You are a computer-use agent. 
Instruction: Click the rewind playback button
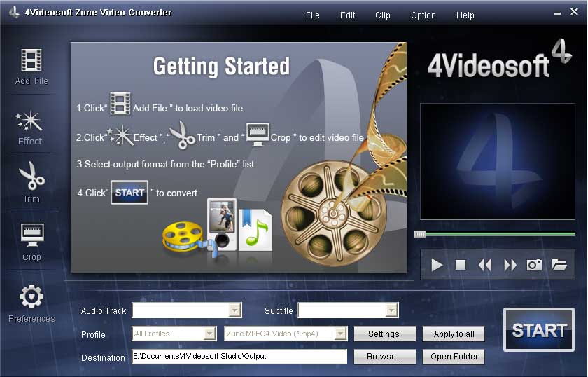pos(484,265)
